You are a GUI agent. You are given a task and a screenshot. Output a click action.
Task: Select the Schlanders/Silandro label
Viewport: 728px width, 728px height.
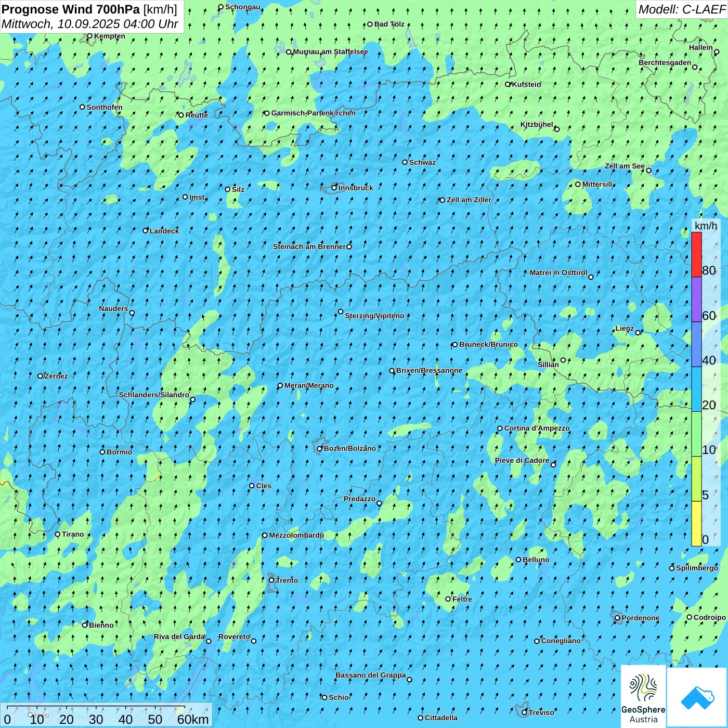click(154, 395)
